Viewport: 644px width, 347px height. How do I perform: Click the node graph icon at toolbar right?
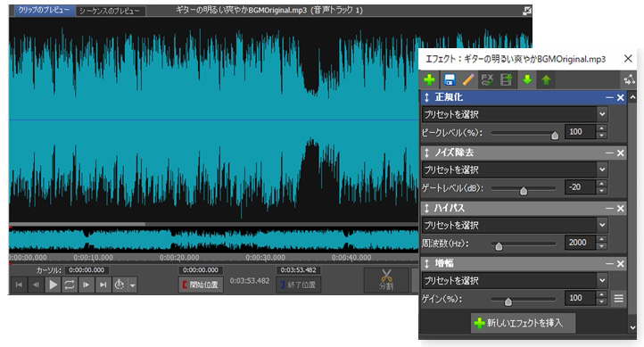point(629,79)
